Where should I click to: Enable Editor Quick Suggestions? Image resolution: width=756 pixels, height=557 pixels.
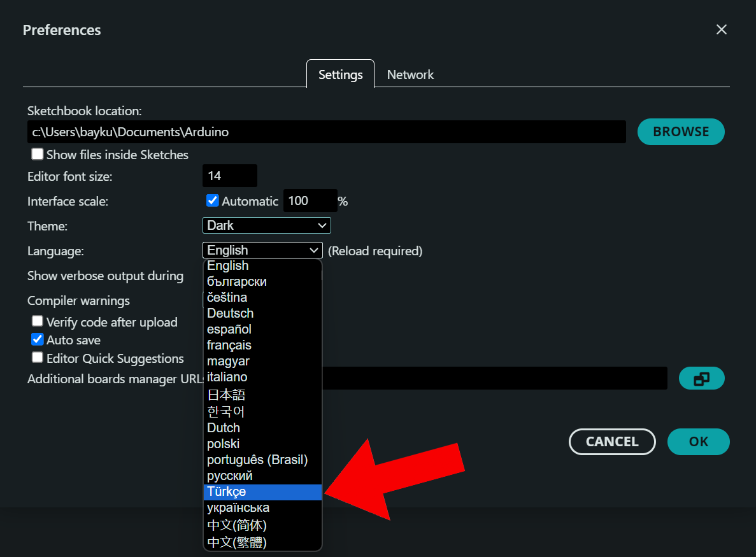point(37,357)
